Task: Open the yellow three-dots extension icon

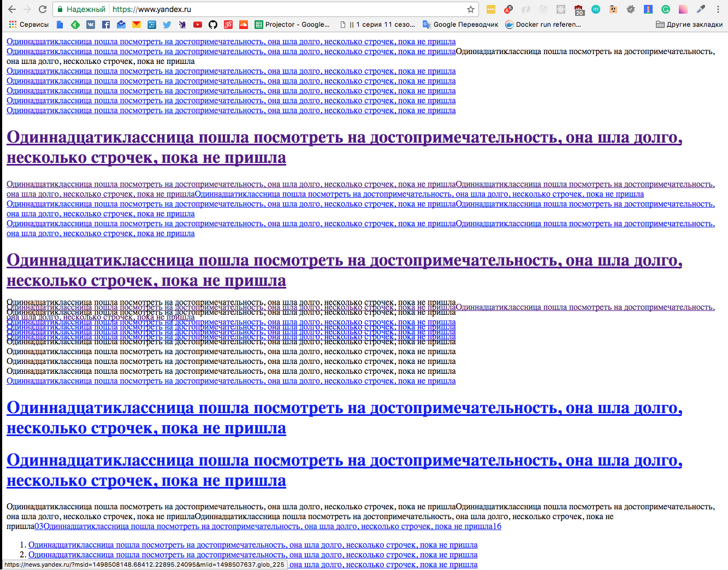Action: (x=491, y=9)
